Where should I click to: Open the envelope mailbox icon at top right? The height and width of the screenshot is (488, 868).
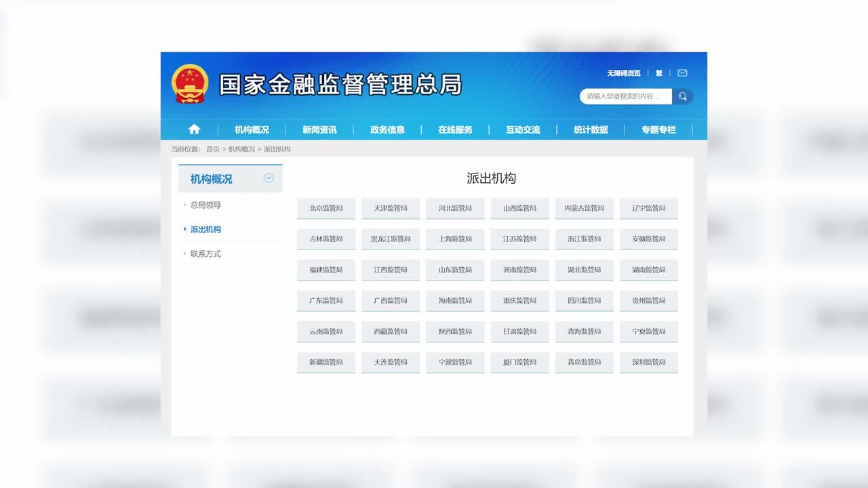point(682,73)
